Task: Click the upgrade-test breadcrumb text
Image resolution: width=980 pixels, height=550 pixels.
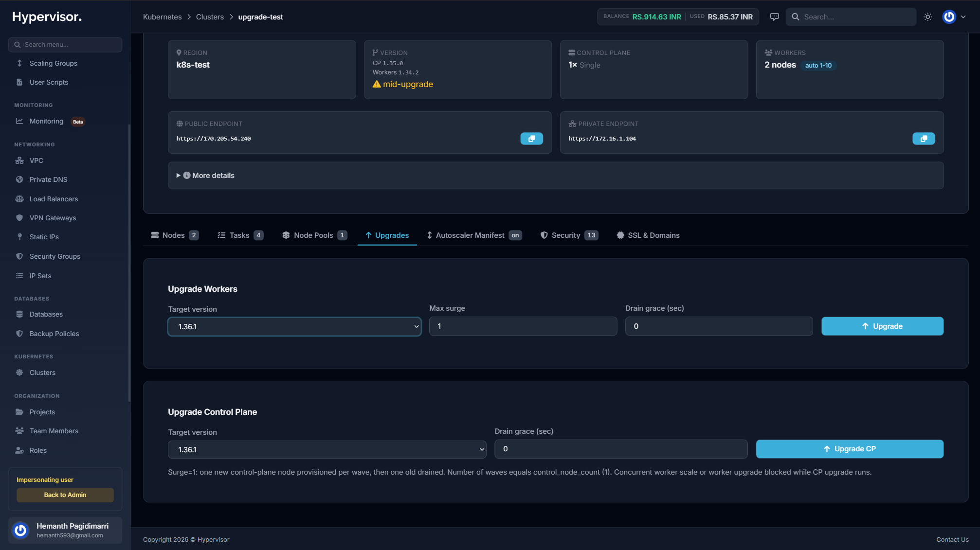Action: [x=260, y=17]
